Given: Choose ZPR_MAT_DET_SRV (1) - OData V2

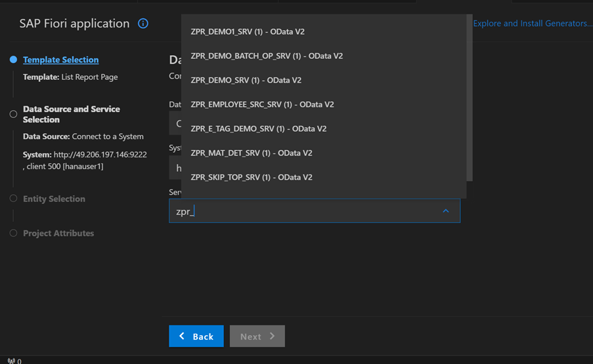Looking at the screenshot, I should (324, 153).
